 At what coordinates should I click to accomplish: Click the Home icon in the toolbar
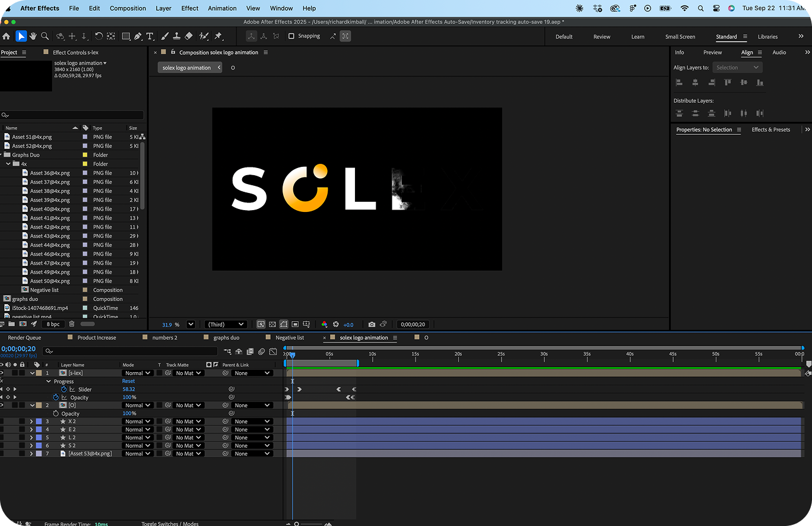point(7,36)
